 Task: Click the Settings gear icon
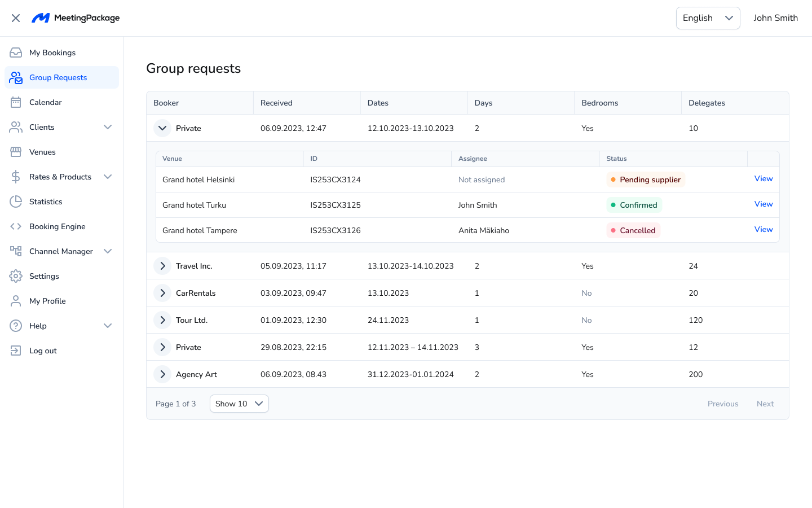(16, 276)
